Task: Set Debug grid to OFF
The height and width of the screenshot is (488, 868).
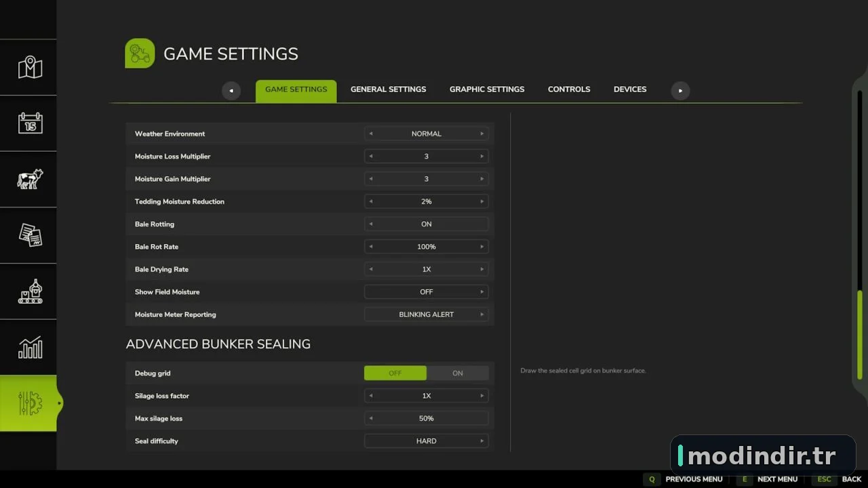Action: [395, 373]
